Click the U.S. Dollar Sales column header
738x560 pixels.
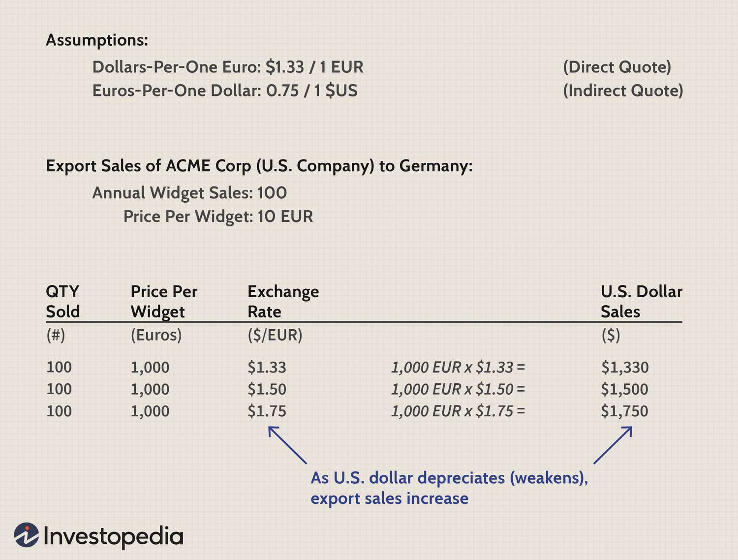tap(641, 301)
